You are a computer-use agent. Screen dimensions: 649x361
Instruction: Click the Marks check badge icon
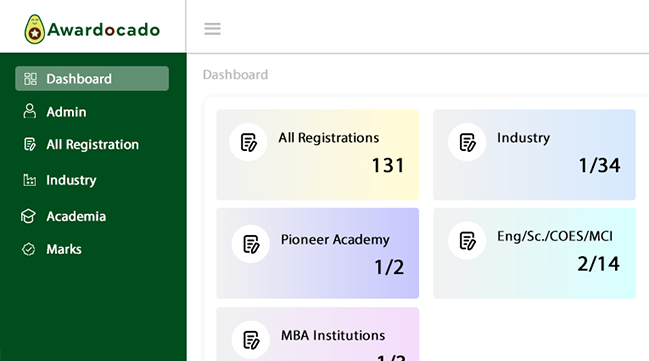(x=29, y=249)
